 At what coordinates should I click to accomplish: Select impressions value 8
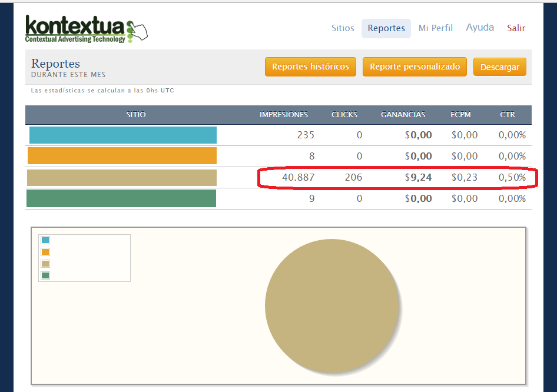311,156
